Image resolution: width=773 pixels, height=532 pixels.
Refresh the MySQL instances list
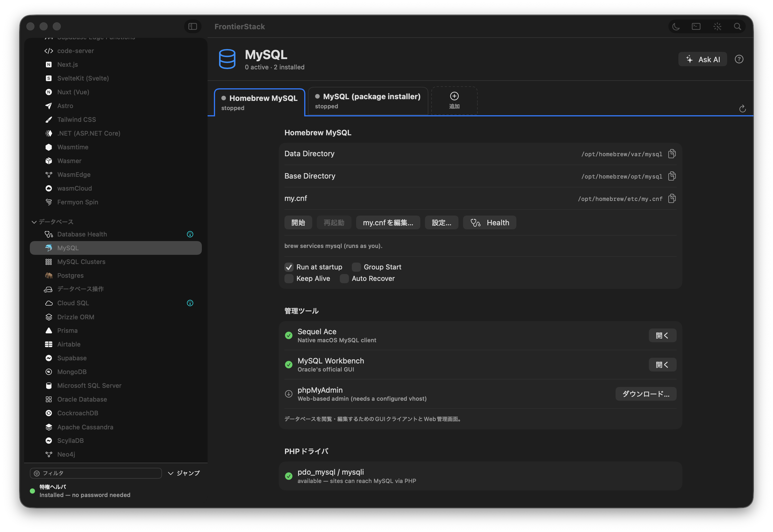742,109
